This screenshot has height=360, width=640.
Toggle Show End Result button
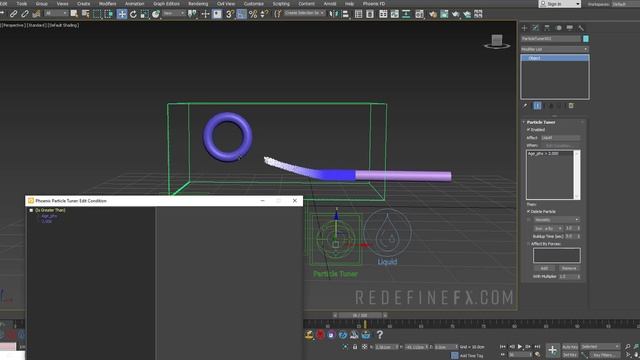click(537, 106)
